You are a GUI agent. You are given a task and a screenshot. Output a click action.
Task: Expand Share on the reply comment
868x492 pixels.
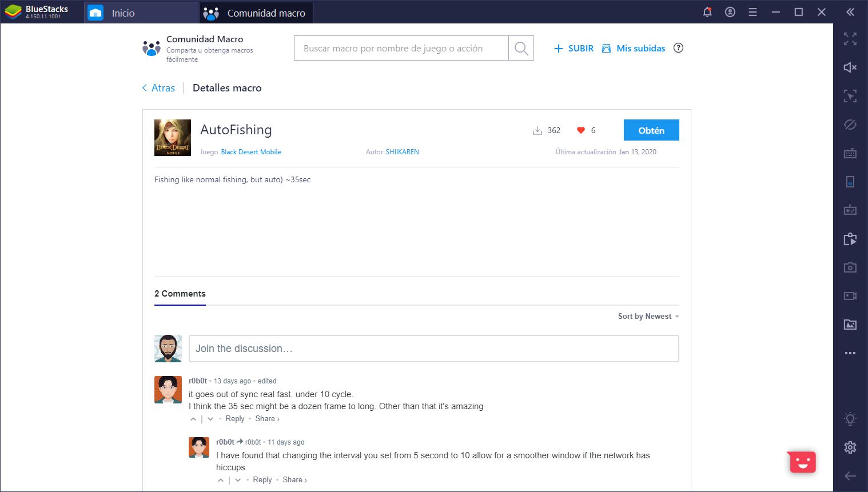(294, 480)
